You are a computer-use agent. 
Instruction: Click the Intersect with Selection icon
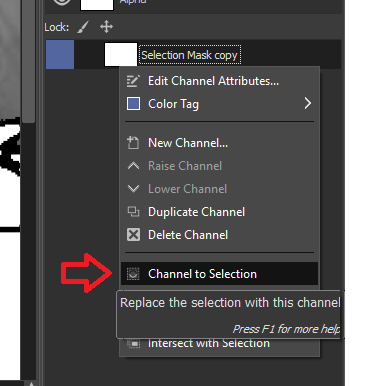pyautogui.click(x=134, y=343)
